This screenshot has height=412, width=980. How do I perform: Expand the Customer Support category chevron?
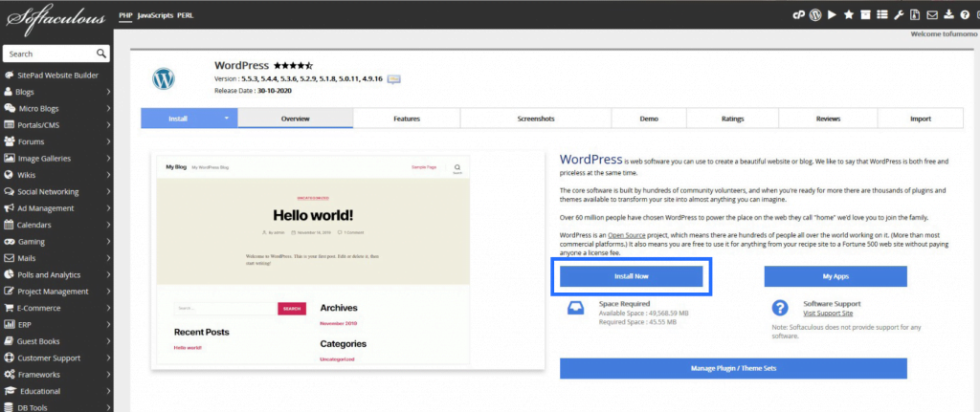tap(109, 358)
